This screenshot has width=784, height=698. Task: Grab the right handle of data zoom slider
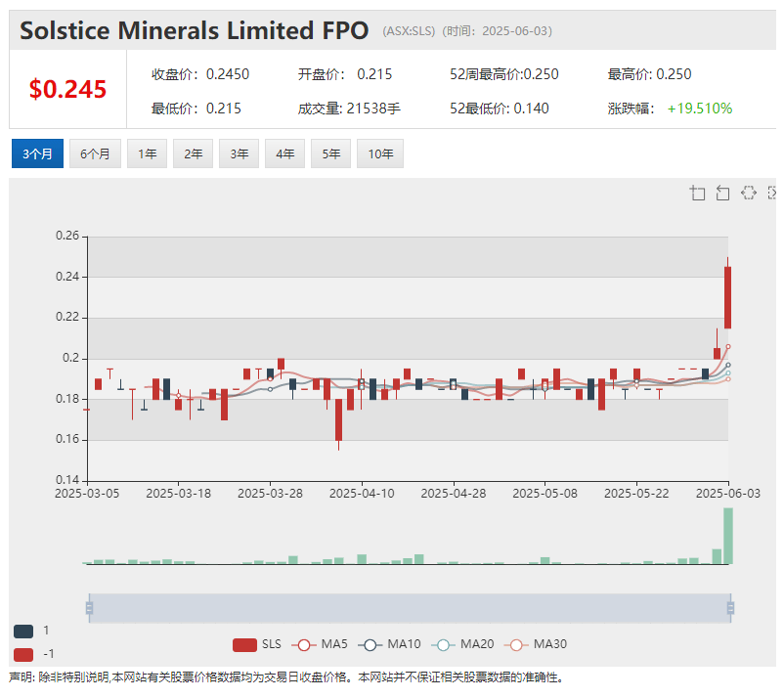pos(730,608)
